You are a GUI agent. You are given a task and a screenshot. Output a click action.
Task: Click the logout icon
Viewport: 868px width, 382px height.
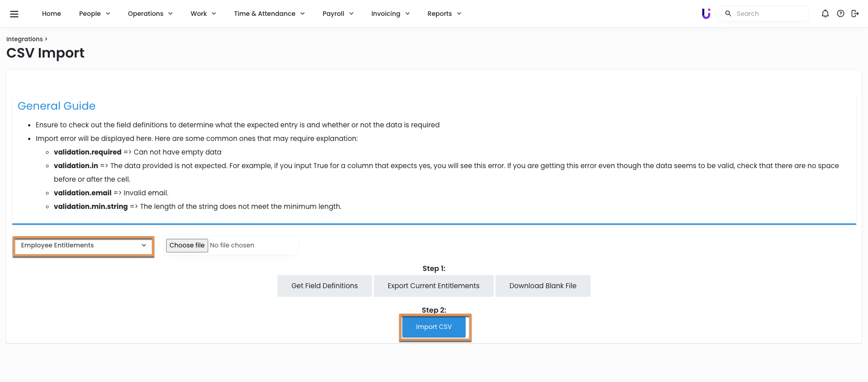coord(855,14)
